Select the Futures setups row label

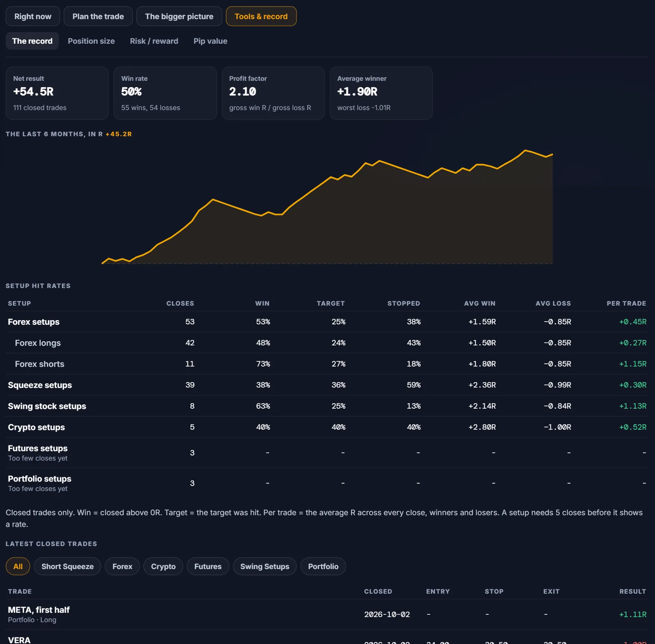tap(38, 448)
